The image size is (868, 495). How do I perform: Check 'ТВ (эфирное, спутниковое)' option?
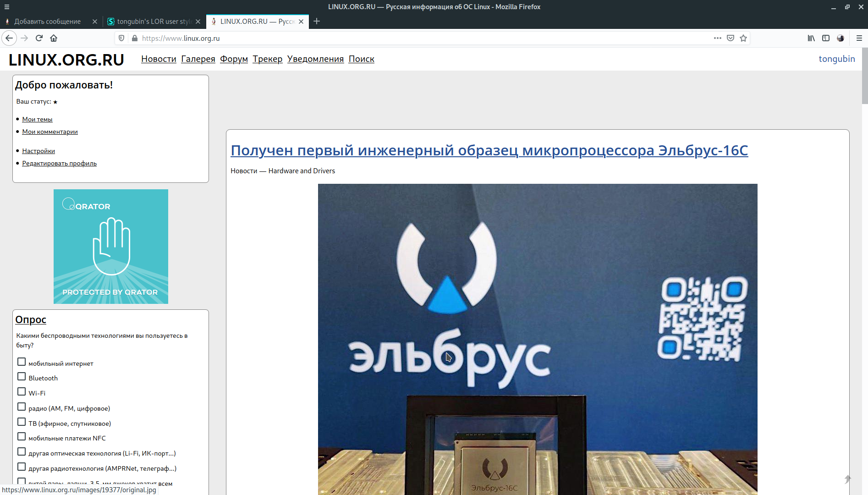pos(22,422)
